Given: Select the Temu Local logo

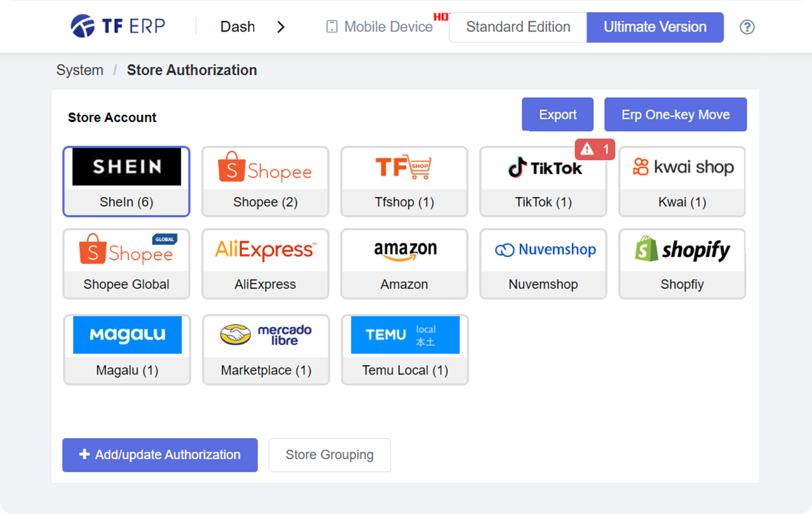Looking at the screenshot, I should point(405,335).
